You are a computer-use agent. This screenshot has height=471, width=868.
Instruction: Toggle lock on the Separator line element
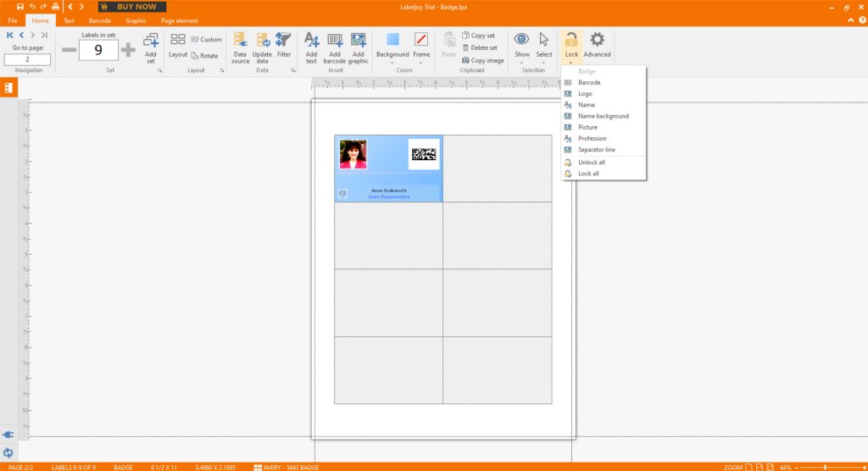596,150
